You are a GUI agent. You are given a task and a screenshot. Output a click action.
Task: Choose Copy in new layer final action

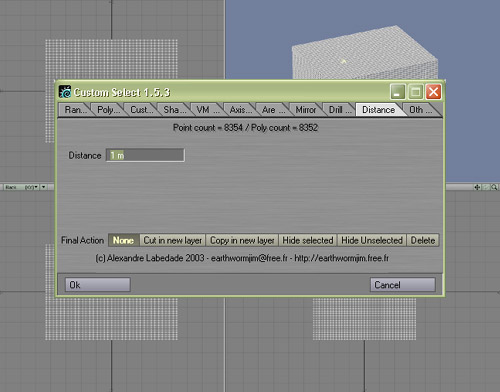(242, 240)
